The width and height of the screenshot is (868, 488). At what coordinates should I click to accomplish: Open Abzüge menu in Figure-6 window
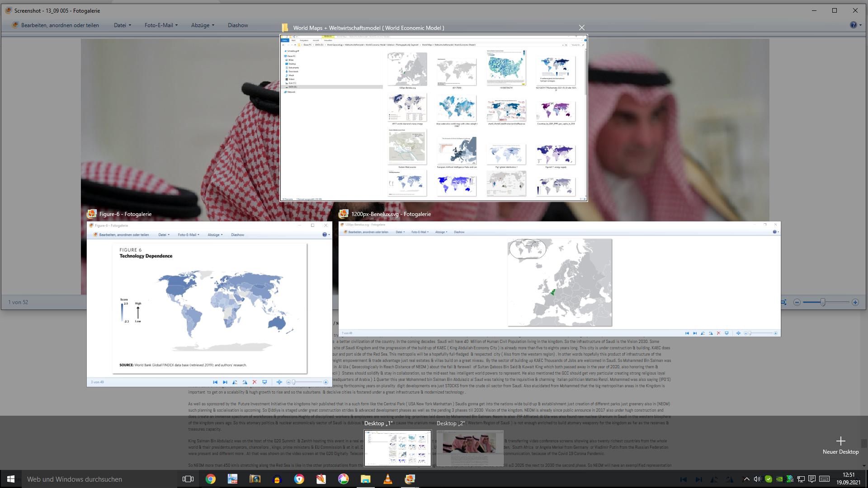click(215, 235)
